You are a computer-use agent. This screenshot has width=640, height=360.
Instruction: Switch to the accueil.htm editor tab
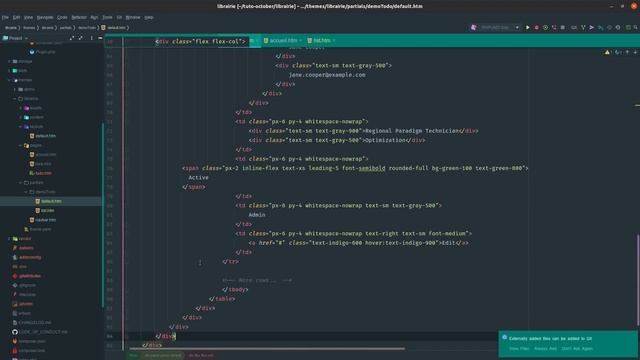pos(282,40)
